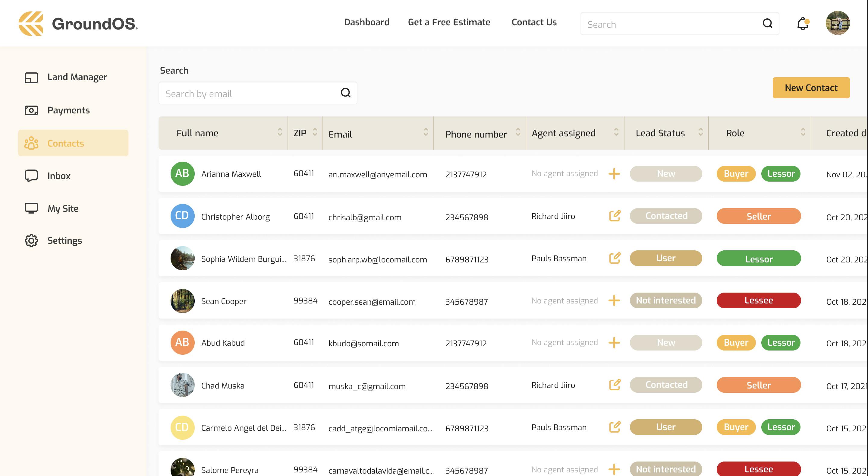Click email chrisalb@gmail.com
The height and width of the screenshot is (476, 868).
pos(365,217)
